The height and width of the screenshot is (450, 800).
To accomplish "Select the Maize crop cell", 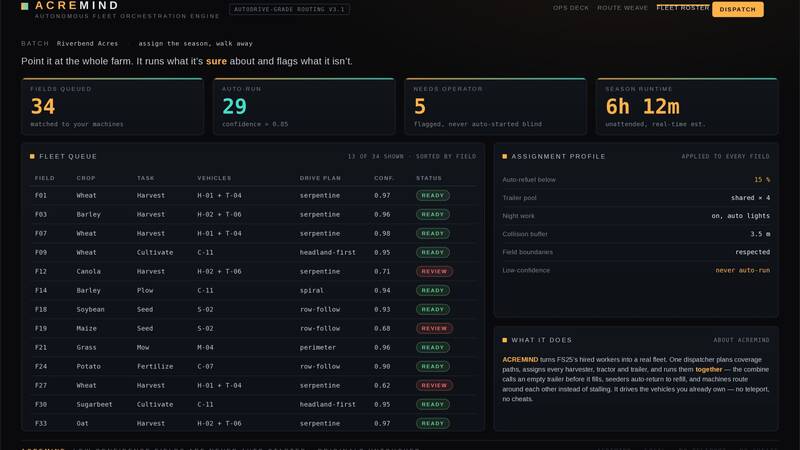I will [x=86, y=328].
